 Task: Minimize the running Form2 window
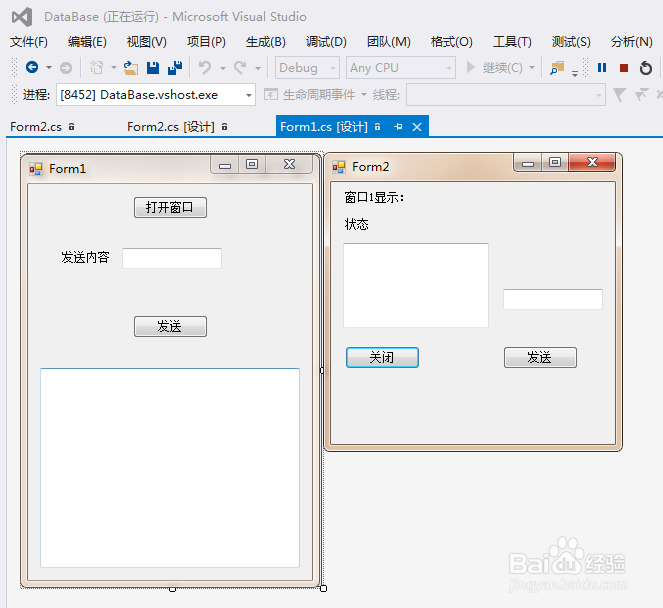pos(528,163)
